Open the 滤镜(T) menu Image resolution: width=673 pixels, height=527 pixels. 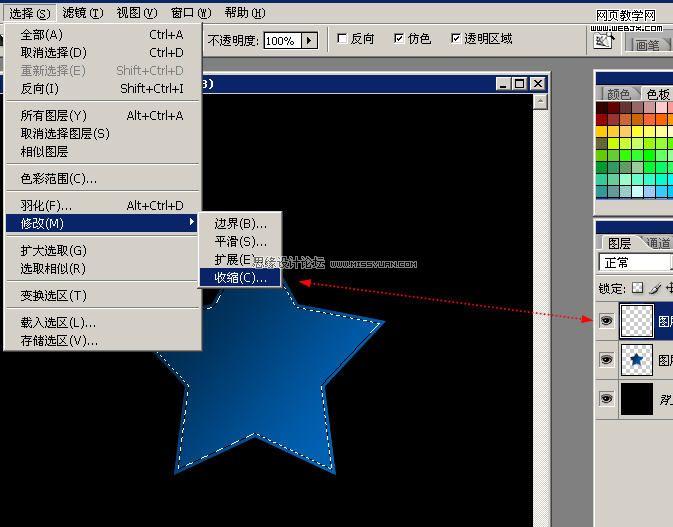(83, 13)
